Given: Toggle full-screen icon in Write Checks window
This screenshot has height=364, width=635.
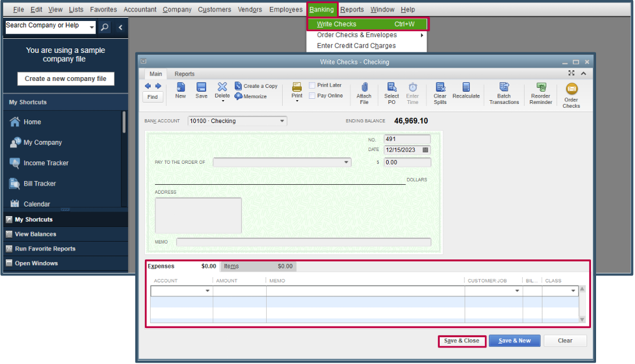Looking at the screenshot, I should click(x=571, y=73).
